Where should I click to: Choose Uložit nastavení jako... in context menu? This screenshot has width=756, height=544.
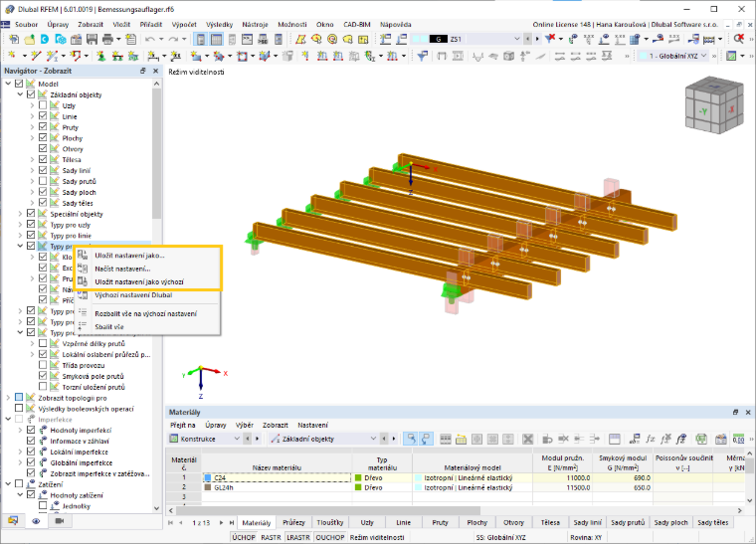tap(147, 256)
